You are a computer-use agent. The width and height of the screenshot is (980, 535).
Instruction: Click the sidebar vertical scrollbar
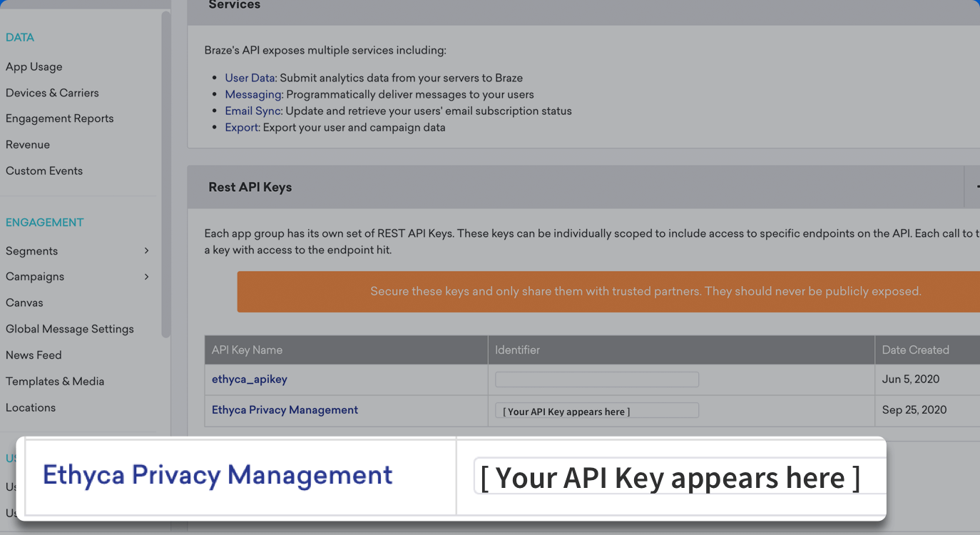tap(166, 174)
